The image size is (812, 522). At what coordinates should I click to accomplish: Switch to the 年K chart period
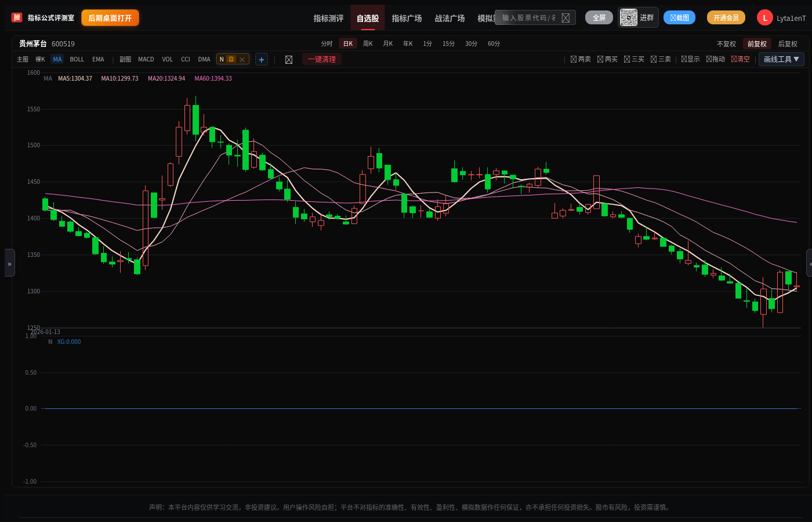pos(408,43)
